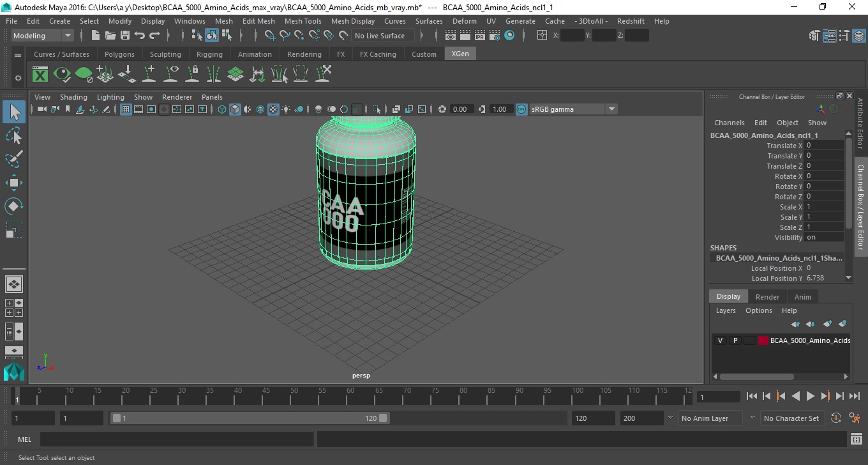Open the Channels menu in Channel Box
Image resolution: width=868 pixels, height=465 pixels.
pyautogui.click(x=729, y=123)
